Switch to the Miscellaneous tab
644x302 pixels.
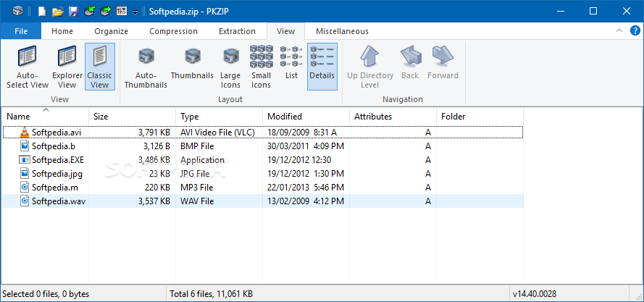pyautogui.click(x=342, y=31)
